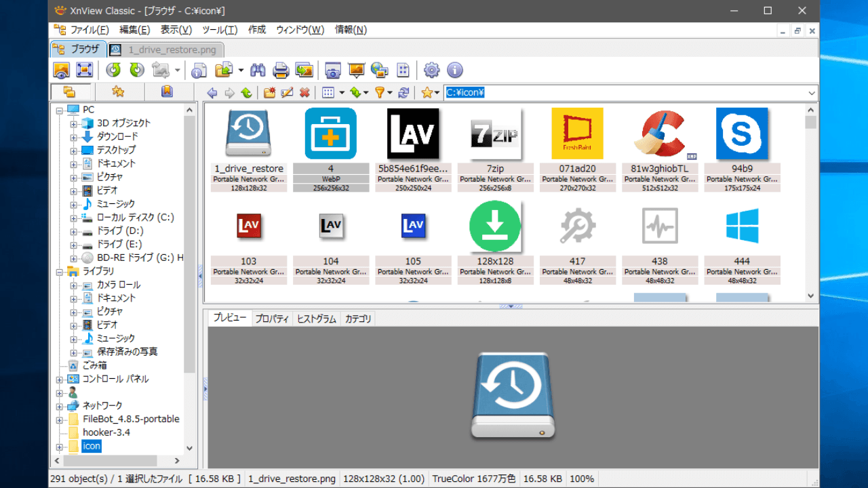Open 情報(N) menu
This screenshot has width=868, height=488.
point(351,30)
